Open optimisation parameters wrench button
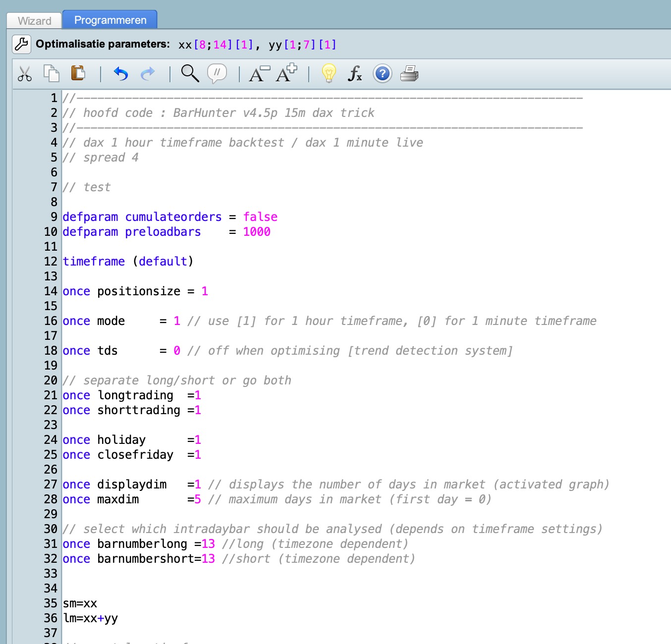Screen dimensions: 671x644 (x=21, y=44)
